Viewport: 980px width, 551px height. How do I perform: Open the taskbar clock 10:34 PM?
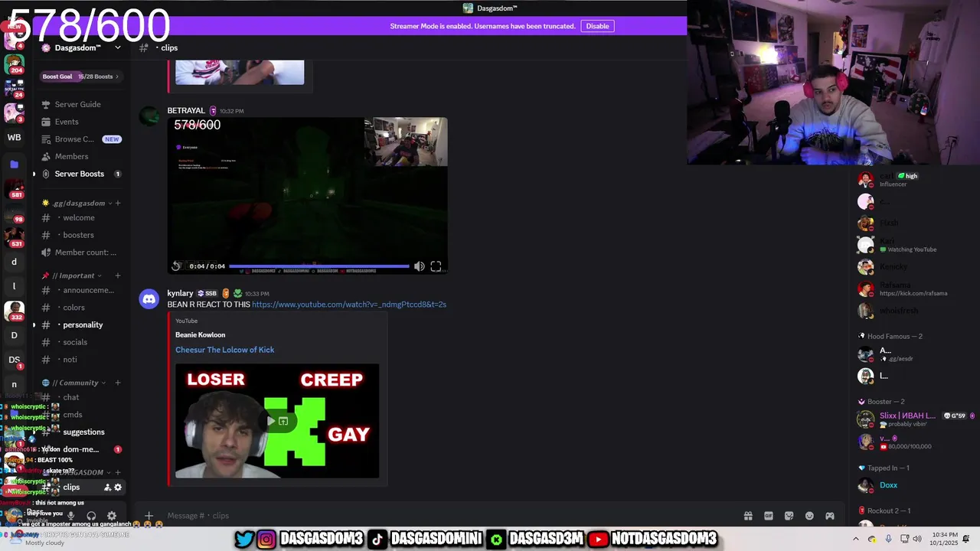(x=945, y=539)
